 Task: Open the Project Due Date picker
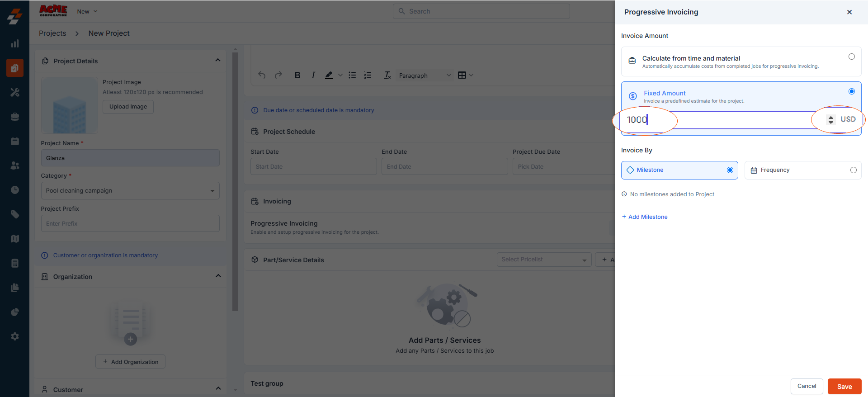point(564,166)
